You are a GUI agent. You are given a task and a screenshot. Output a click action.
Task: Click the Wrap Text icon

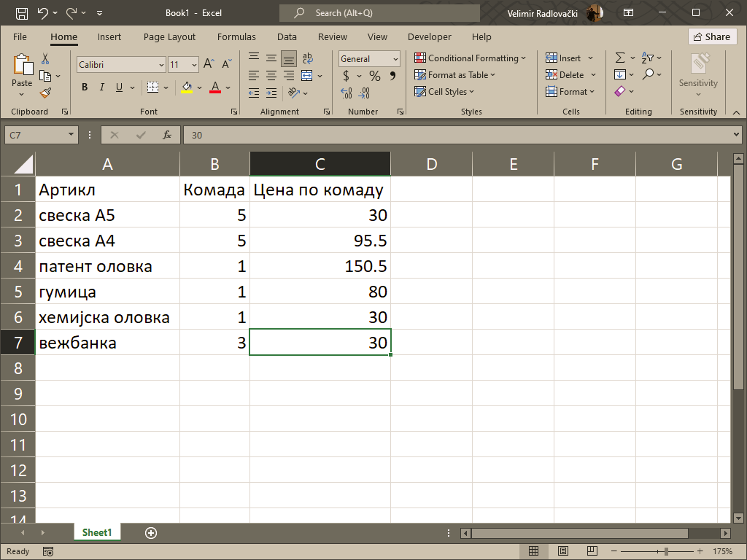pyautogui.click(x=307, y=58)
